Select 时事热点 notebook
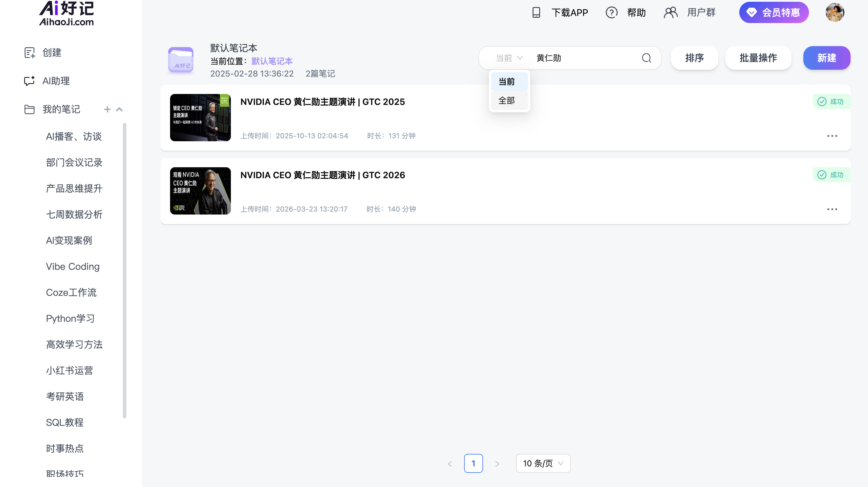Viewport: 868px width, 487px height. [x=65, y=448]
